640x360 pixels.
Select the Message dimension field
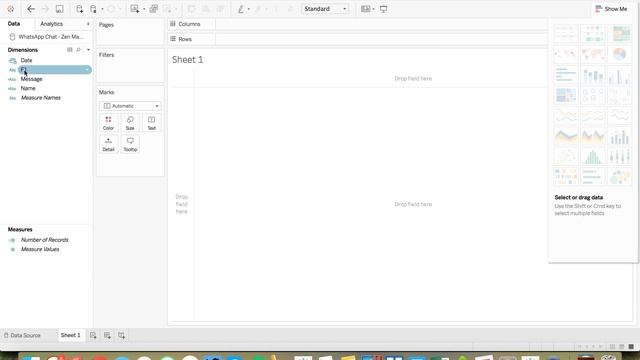click(31, 79)
